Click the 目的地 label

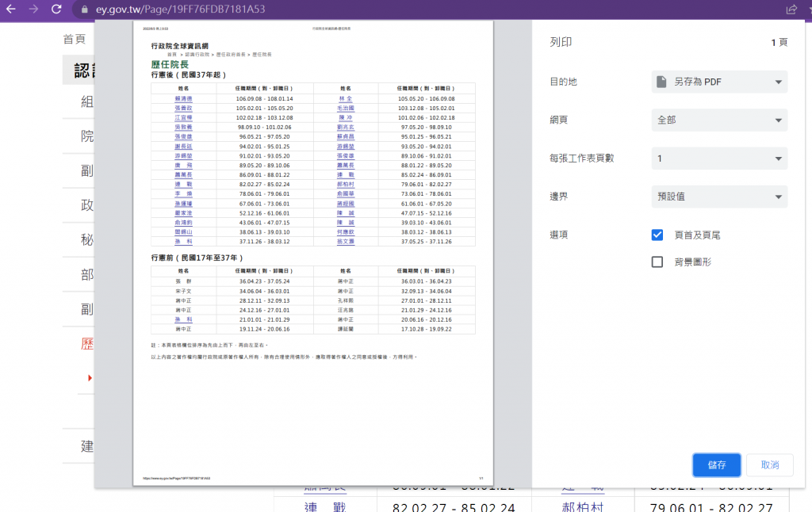tap(563, 82)
